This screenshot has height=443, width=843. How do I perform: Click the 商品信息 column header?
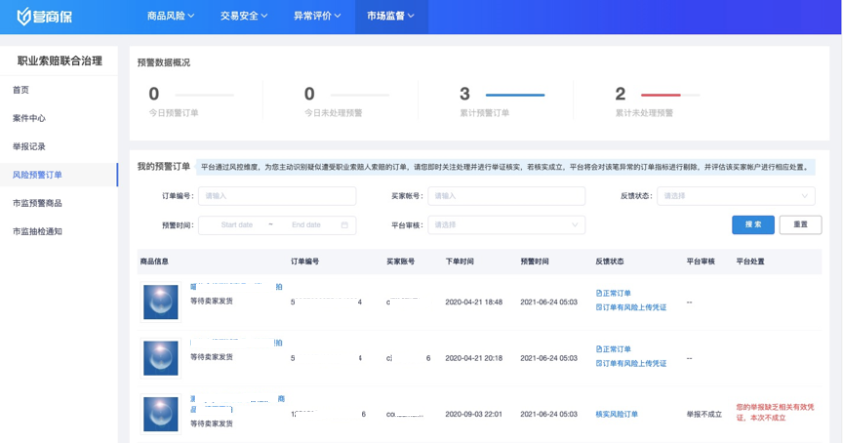tap(154, 261)
